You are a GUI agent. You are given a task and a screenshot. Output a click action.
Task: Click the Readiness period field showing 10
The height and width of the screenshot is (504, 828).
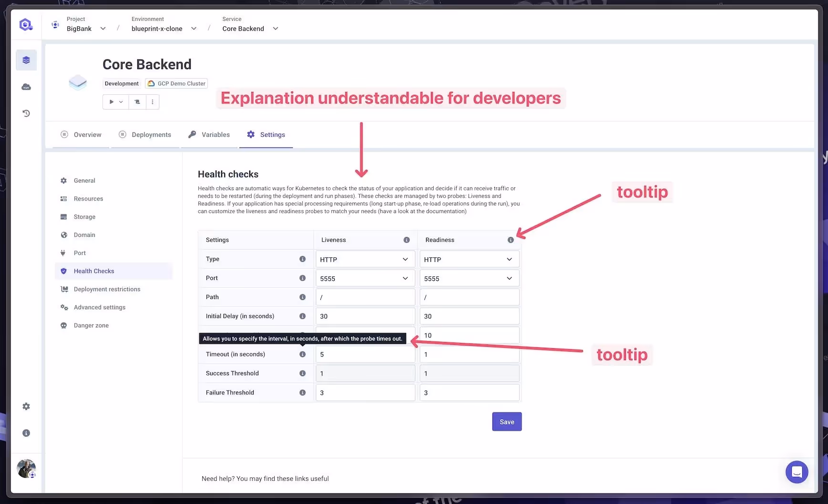[x=470, y=335]
